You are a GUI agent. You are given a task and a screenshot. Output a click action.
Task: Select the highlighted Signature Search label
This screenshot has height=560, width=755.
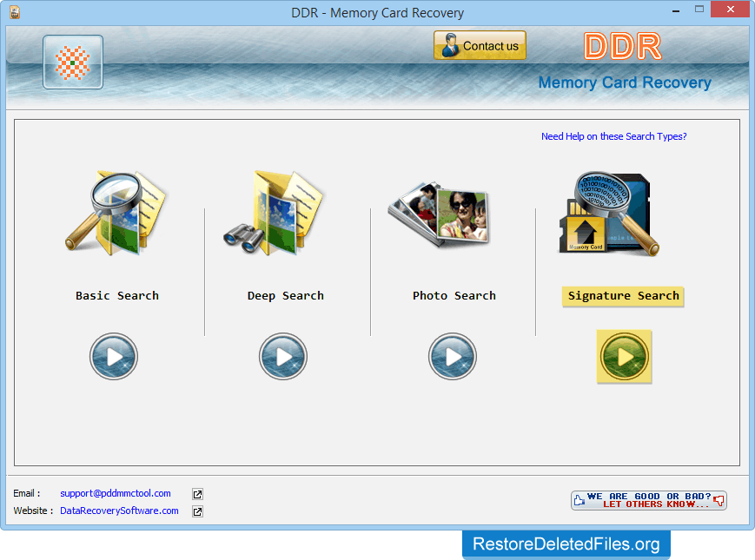click(623, 296)
